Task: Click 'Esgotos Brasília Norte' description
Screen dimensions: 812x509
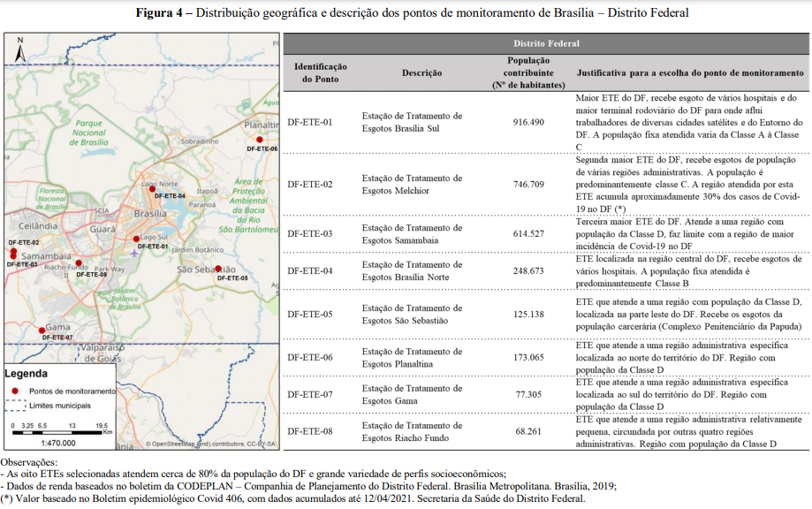Action: pos(406,277)
